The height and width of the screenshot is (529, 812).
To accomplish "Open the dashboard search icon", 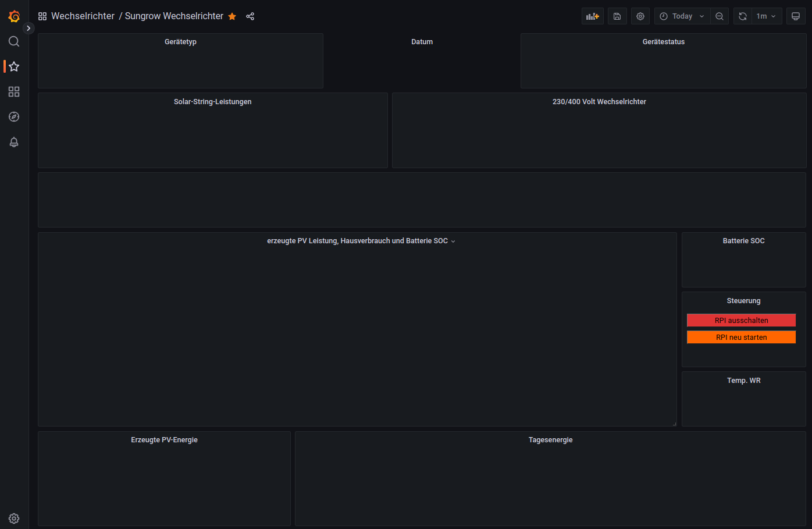I will (14, 41).
